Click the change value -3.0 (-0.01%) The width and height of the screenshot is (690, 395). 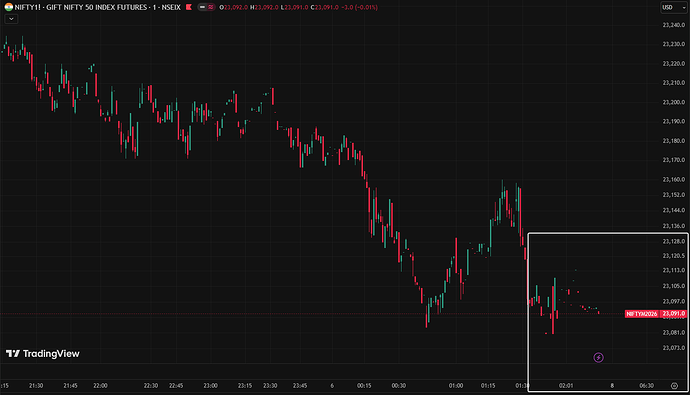pos(360,7)
